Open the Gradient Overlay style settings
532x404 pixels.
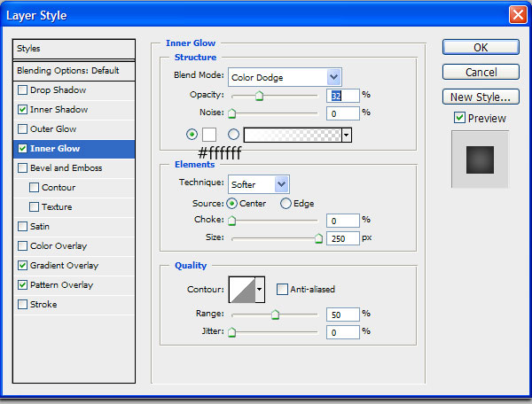click(x=64, y=266)
